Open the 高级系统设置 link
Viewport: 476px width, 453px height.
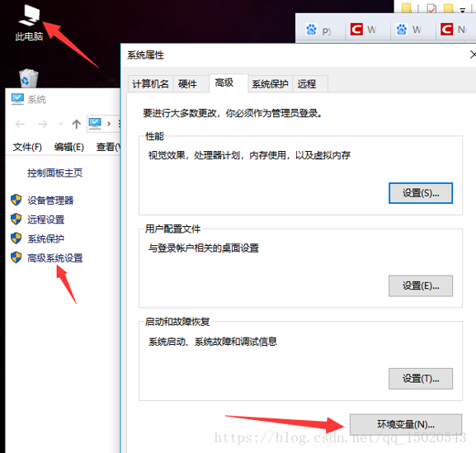[55, 258]
